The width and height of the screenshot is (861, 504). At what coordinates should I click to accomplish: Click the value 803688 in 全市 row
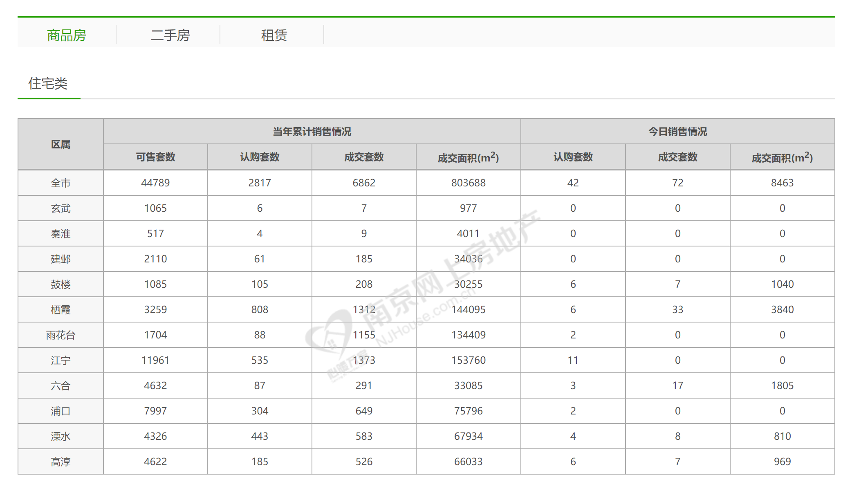[x=469, y=183]
